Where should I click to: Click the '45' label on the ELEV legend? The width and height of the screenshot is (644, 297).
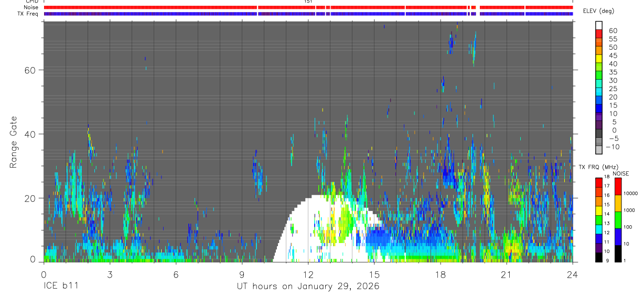coord(613,56)
